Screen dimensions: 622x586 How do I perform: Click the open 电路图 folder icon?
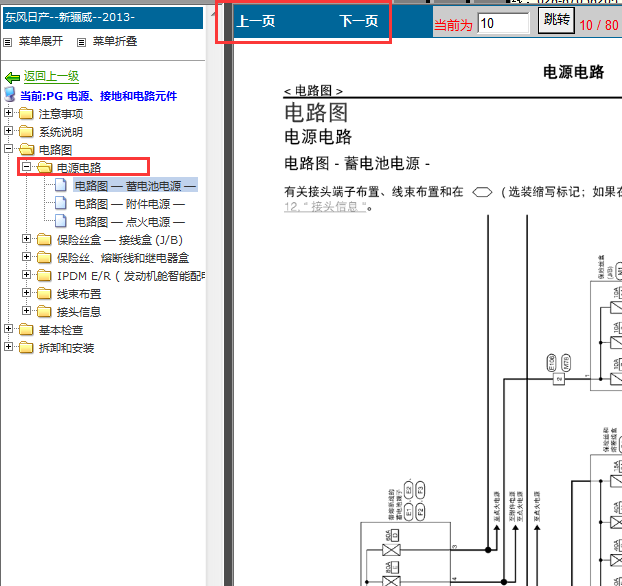pyautogui.click(x=26, y=149)
